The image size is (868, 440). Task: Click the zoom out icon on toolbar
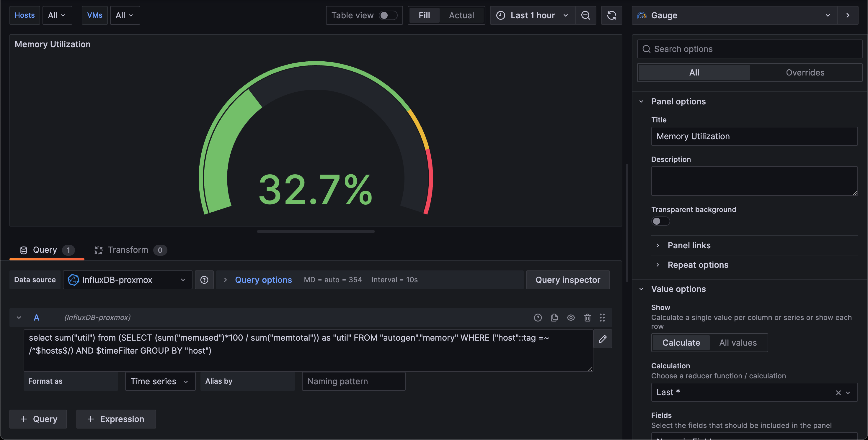pos(587,15)
